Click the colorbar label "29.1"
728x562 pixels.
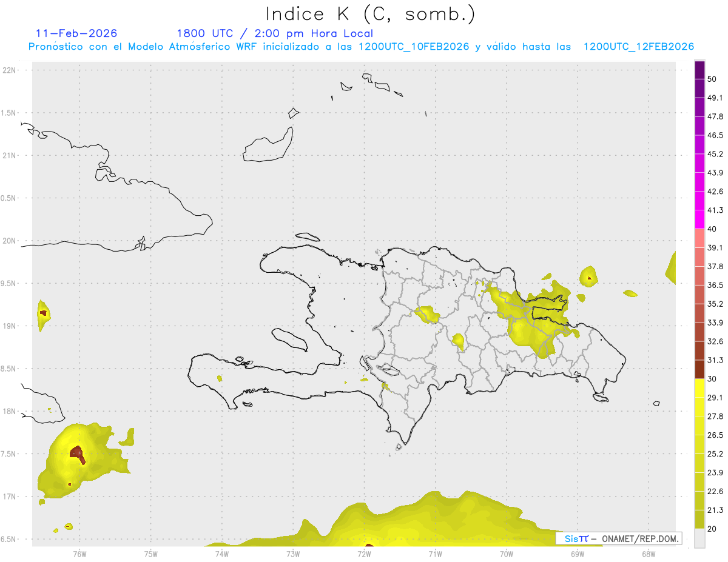click(715, 398)
